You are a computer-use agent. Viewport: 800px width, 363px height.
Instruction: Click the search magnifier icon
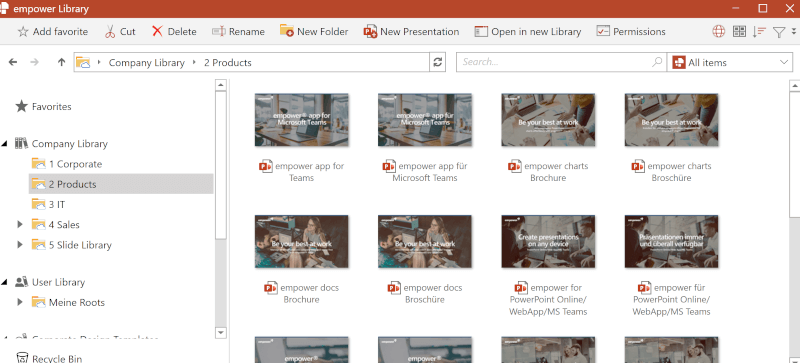[x=657, y=62]
